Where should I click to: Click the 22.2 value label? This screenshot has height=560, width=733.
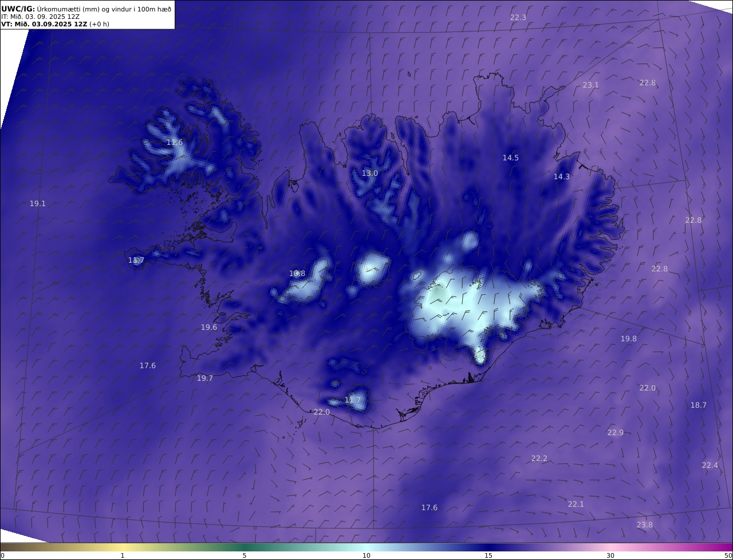(x=539, y=459)
